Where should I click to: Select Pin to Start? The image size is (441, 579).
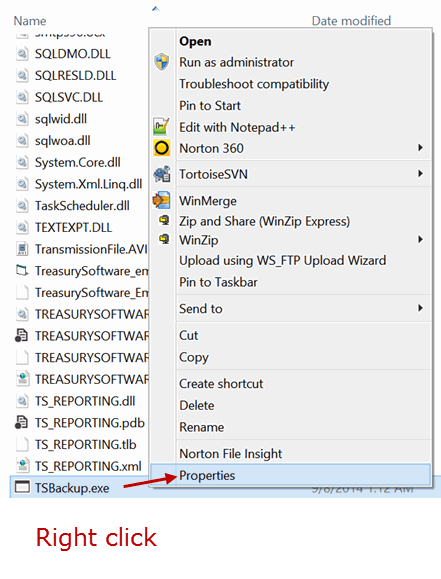[210, 106]
